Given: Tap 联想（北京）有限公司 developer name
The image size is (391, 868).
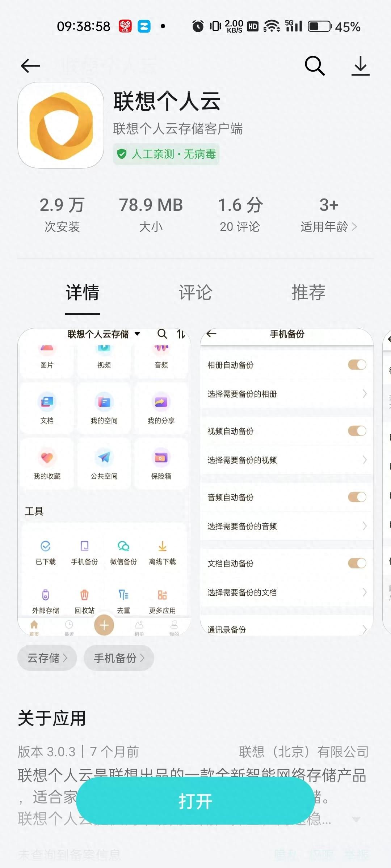Looking at the screenshot, I should pos(304,752).
